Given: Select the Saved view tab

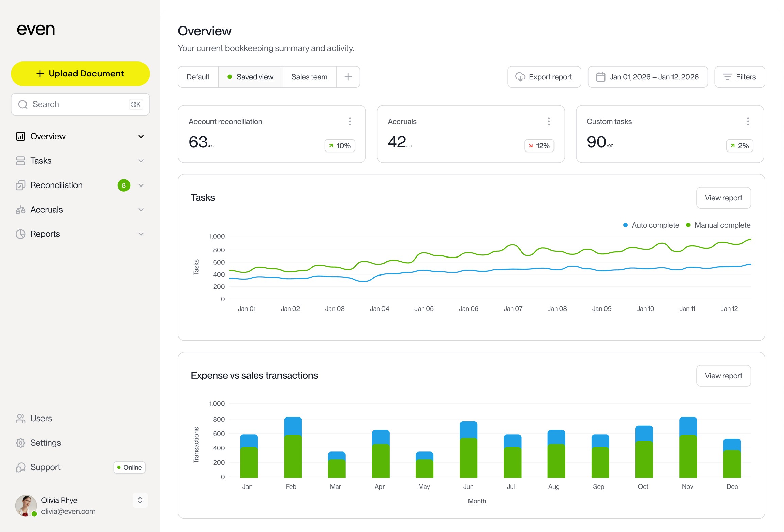Looking at the screenshot, I should click(250, 77).
